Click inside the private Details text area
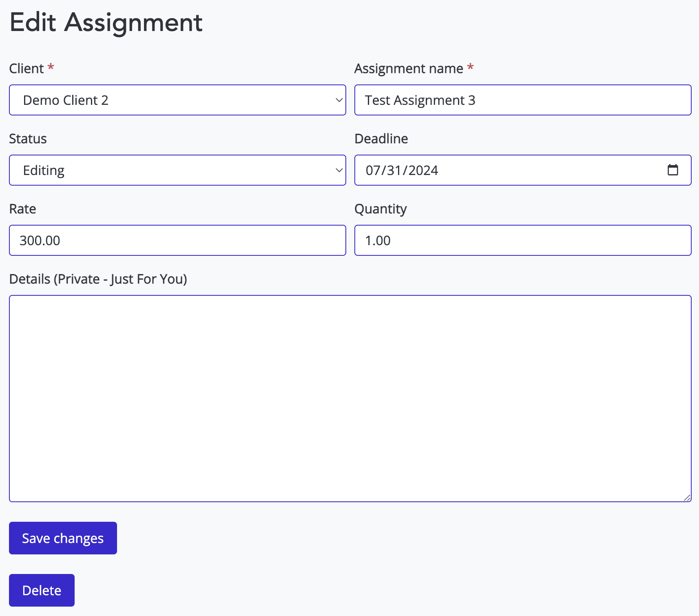The width and height of the screenshot is (699, 616). 350,399
